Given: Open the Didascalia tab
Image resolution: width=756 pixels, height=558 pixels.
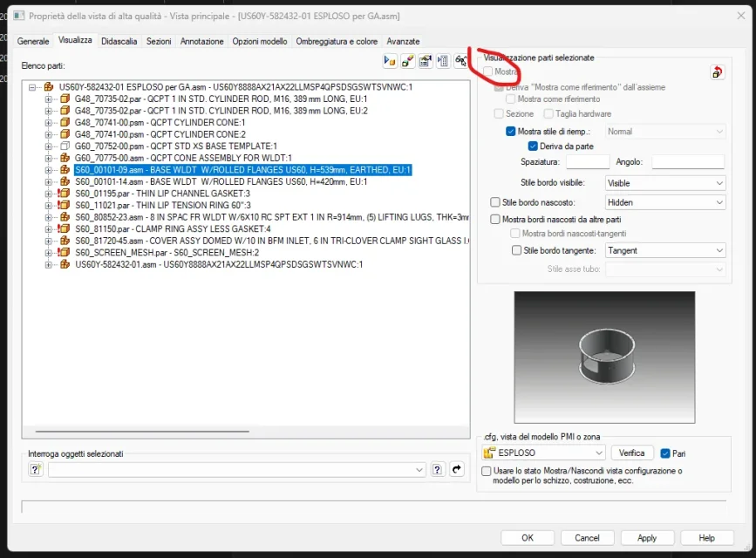Looking at the screenshot, I should tap(119, 42).
